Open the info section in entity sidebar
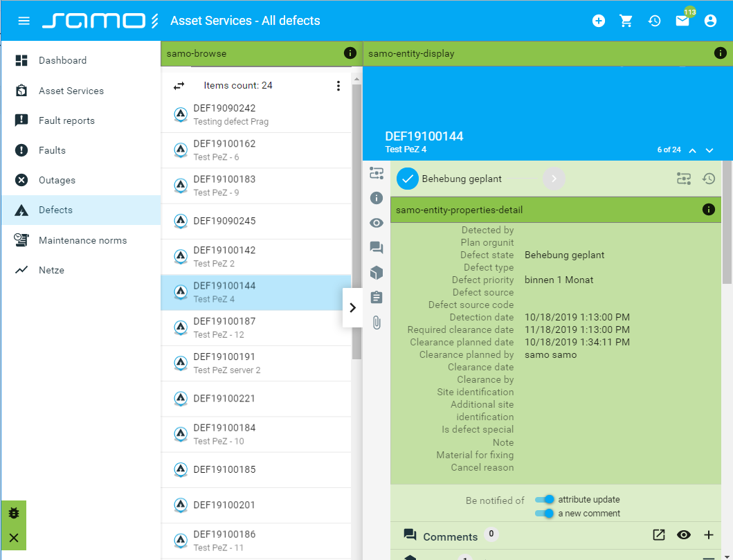 (377, 198)
